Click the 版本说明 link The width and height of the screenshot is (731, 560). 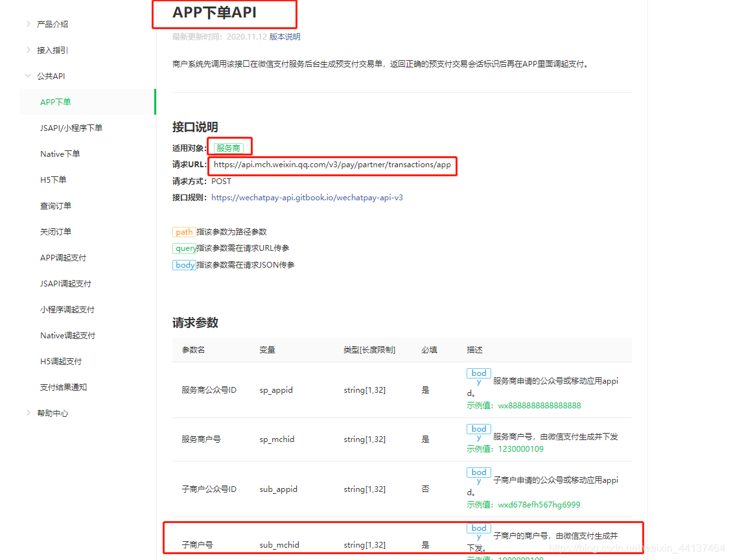284,37
